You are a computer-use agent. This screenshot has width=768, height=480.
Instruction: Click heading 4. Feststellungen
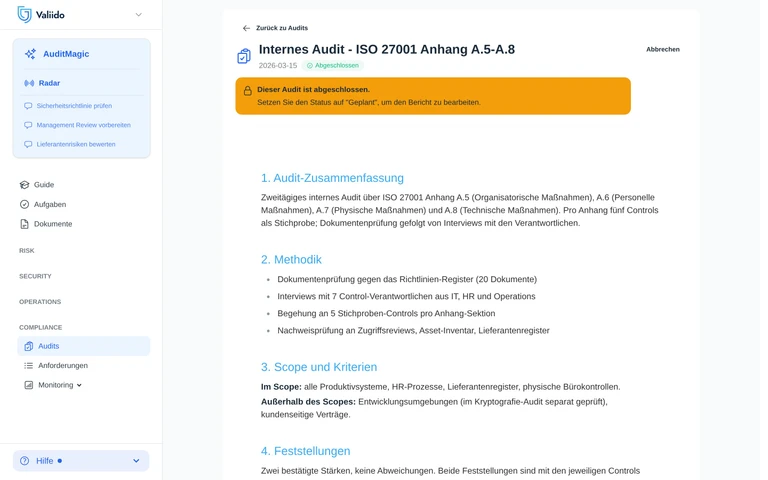tap(306, 451)
